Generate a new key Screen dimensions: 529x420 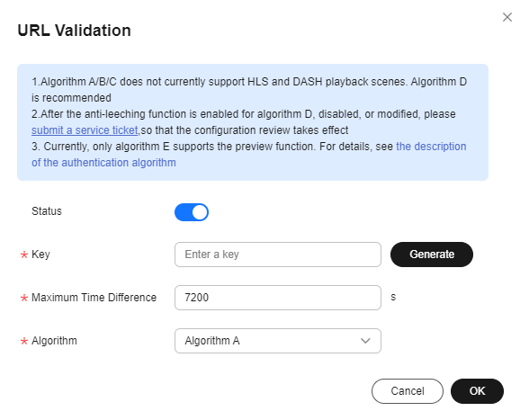pyautogui.click(x=432, y=255)
